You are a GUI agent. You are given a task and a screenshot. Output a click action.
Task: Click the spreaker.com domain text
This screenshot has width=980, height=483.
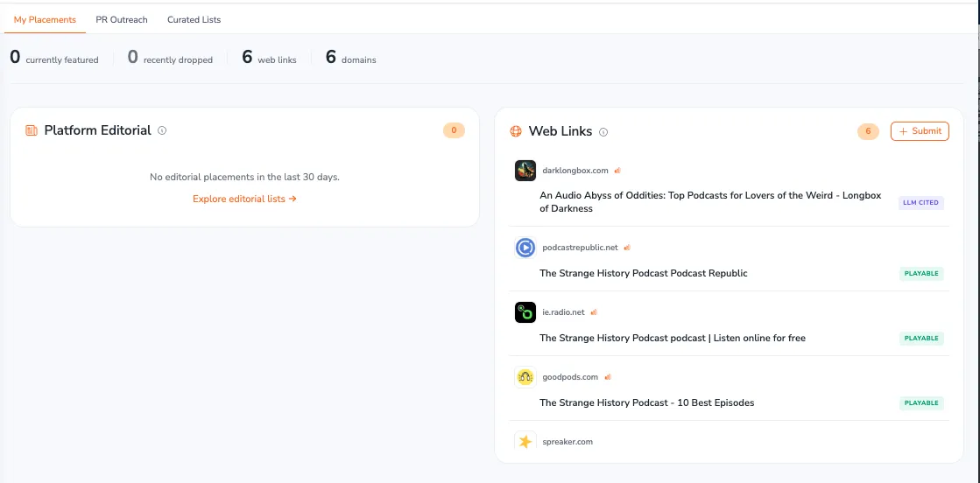pos(568,441)
